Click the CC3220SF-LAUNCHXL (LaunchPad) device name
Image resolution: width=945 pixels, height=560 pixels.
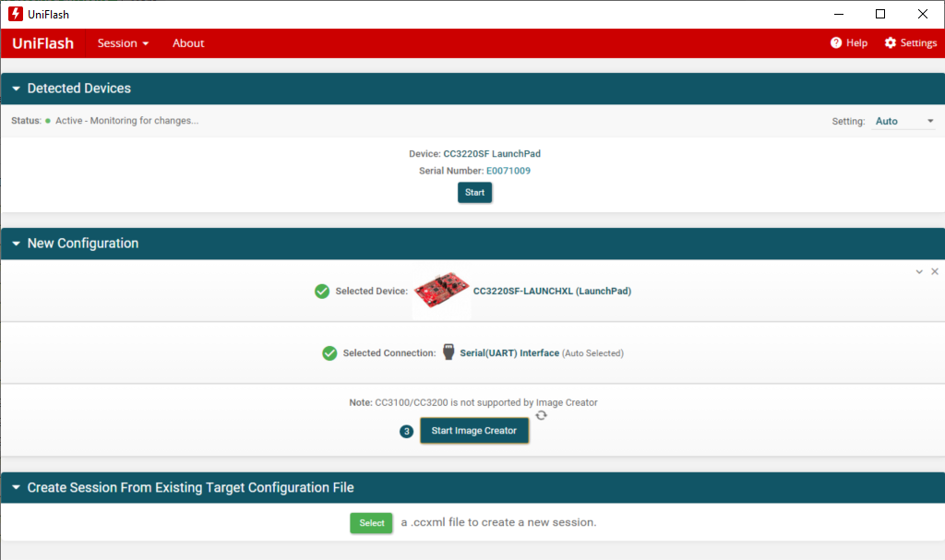pyautogui.click(x=552, y=292)
